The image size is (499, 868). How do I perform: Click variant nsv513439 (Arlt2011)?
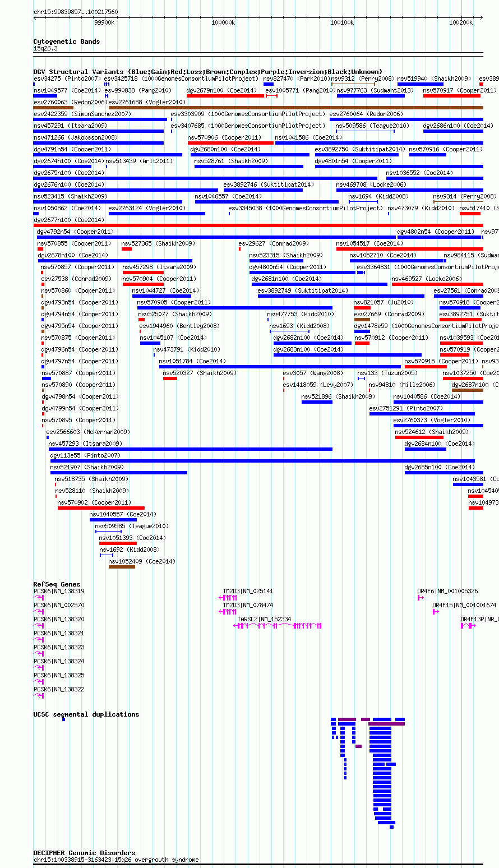[x=138, y=161]
